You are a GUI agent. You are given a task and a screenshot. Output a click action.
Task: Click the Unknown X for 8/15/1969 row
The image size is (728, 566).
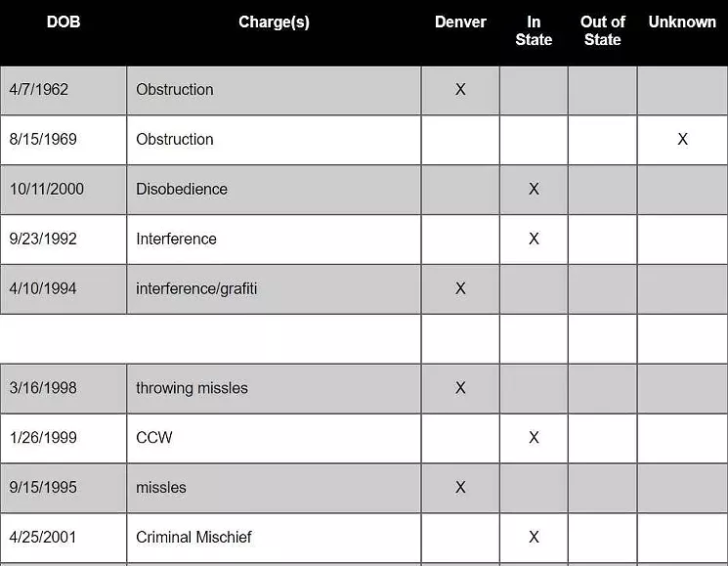tap(682, 139)
